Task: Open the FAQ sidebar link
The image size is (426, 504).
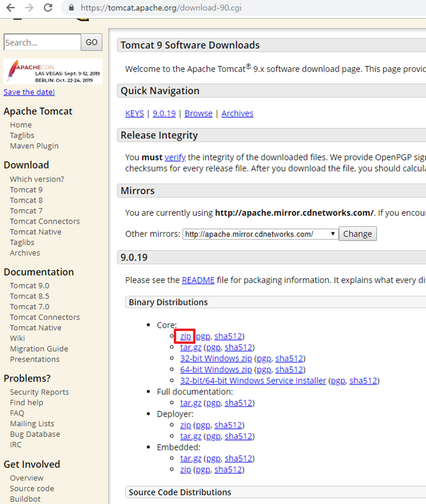Action: (17, 413)
